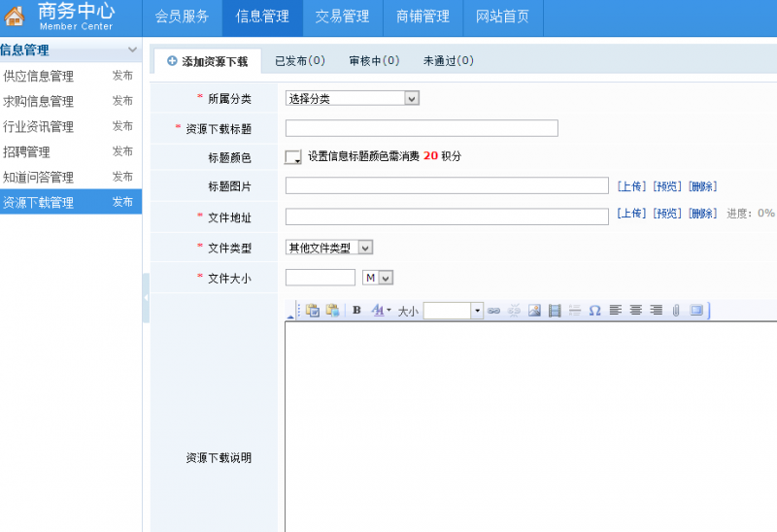This screenshot has width=777, height=532.
Task: Align text right in the editor
Action: coord(657,311)
